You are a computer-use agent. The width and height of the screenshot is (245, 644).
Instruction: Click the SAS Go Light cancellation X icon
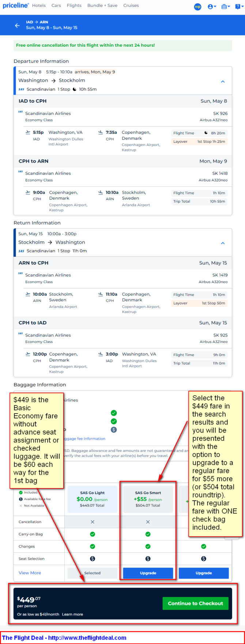point(93,522)
